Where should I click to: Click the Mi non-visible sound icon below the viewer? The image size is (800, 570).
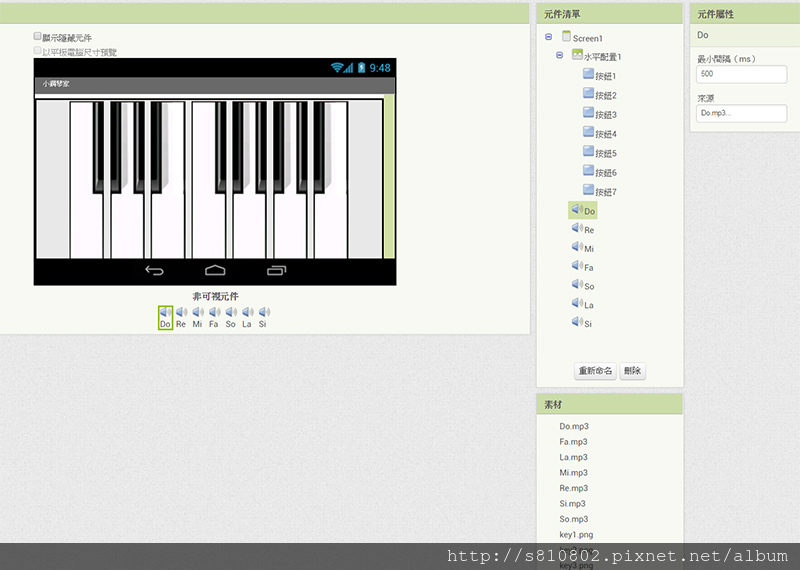point(197,317)
